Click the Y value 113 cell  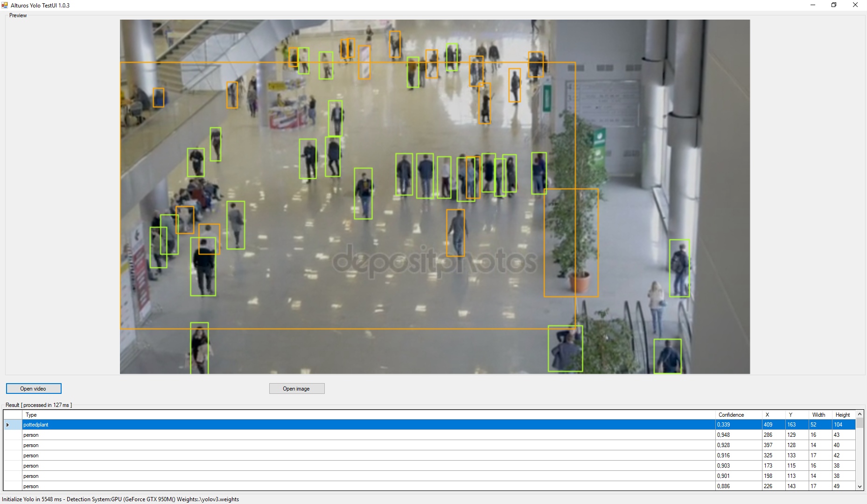797,476
